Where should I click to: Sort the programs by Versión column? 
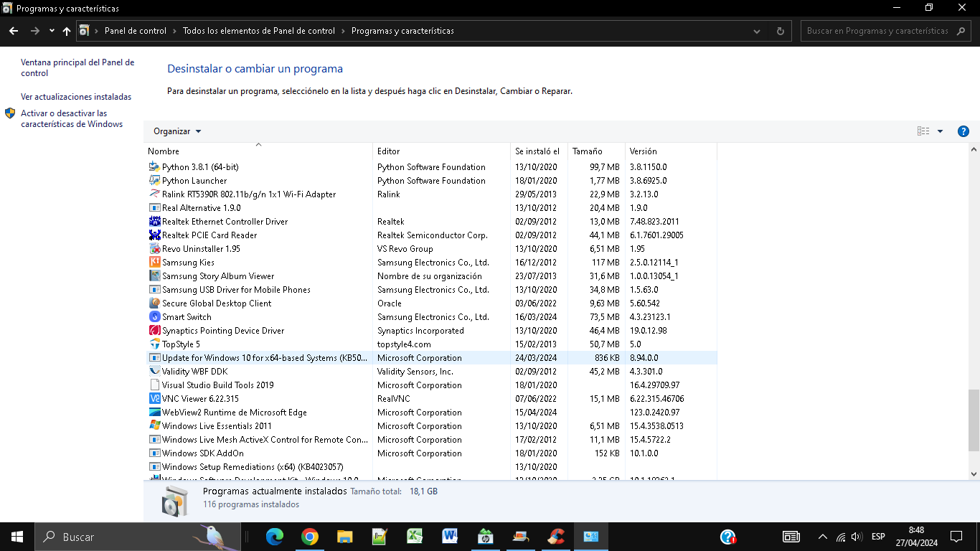(x=671, y=151)
